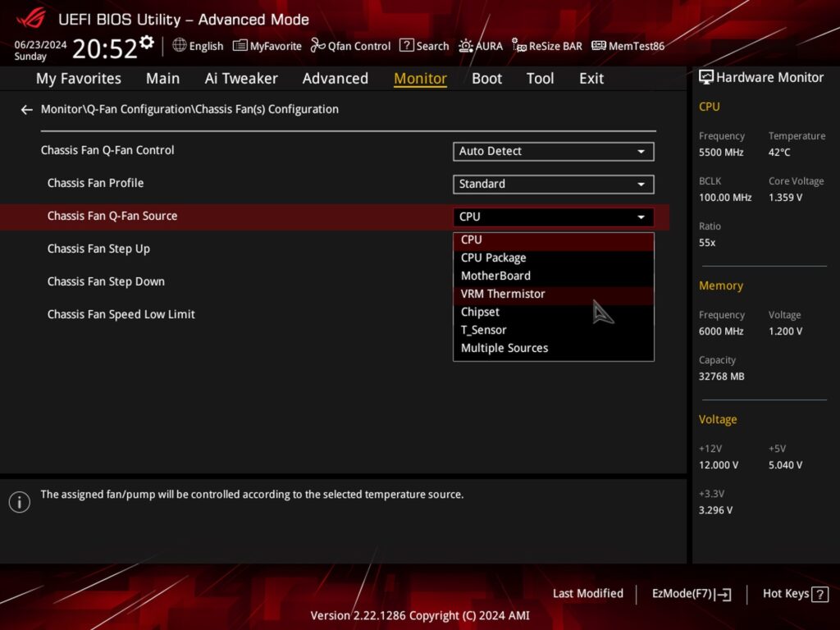Screen dimensions: 840x630
Task: Open AURA lighting icon
Action: coord(466,46)
